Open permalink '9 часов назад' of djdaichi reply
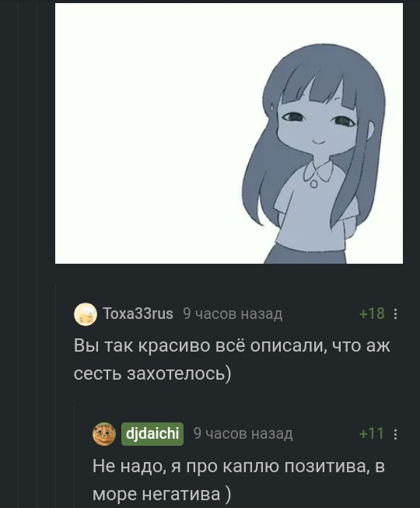This screenshot has width=420, height=508. pyautogui.click(x=243, y=433)
